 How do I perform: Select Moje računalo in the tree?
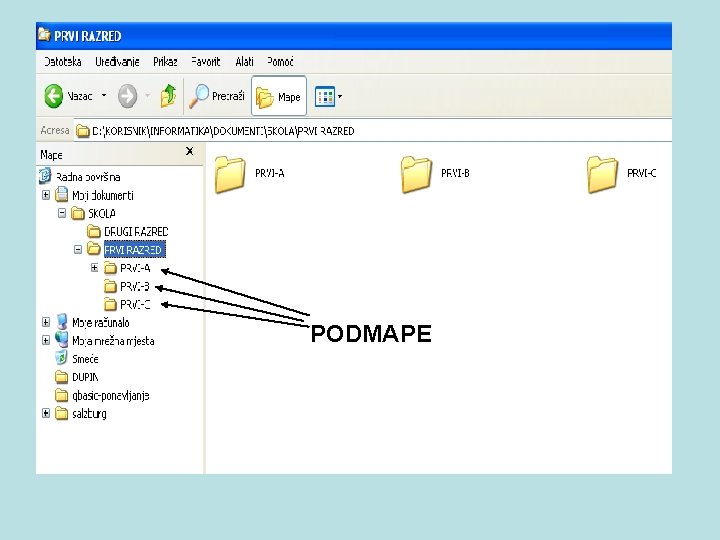coord(101,323)
